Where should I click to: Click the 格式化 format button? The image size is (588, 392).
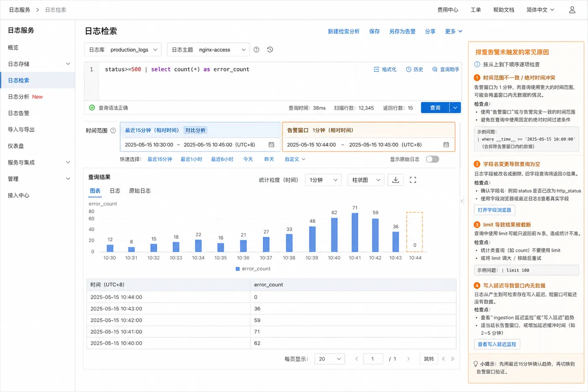(385, 69)
